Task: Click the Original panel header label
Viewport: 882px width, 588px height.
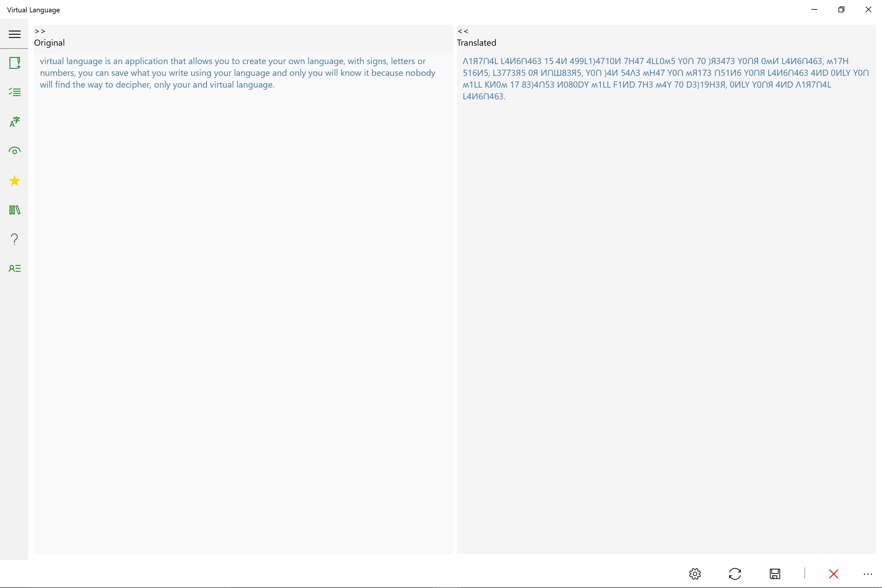Action: click(49, 43)
